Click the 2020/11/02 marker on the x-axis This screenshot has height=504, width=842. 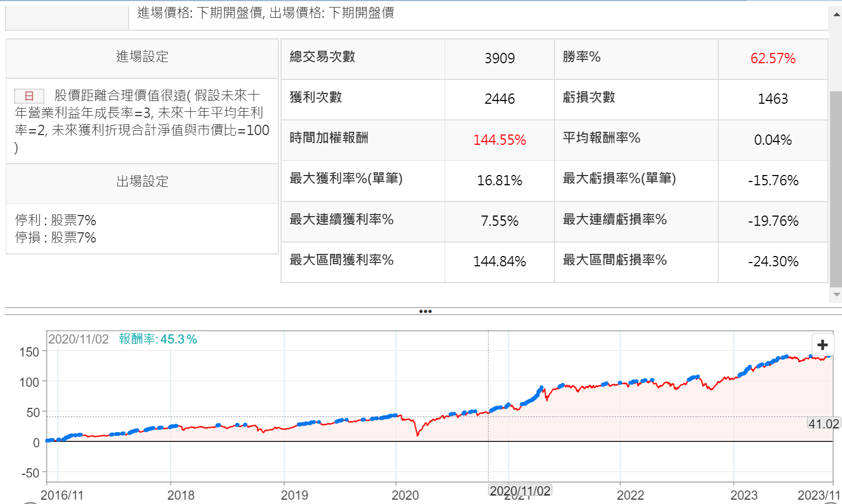click(x=520, y=490)
